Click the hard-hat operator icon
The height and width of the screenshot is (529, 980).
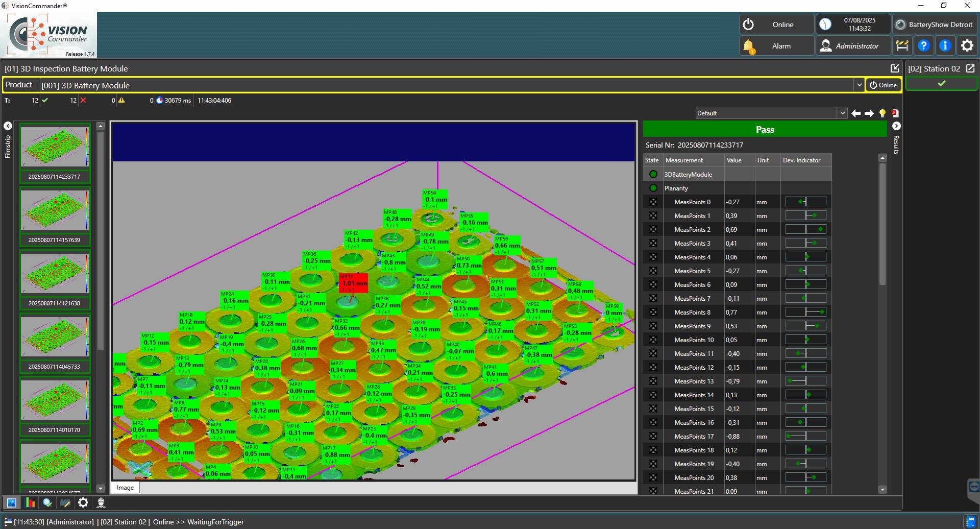[101, 503]
